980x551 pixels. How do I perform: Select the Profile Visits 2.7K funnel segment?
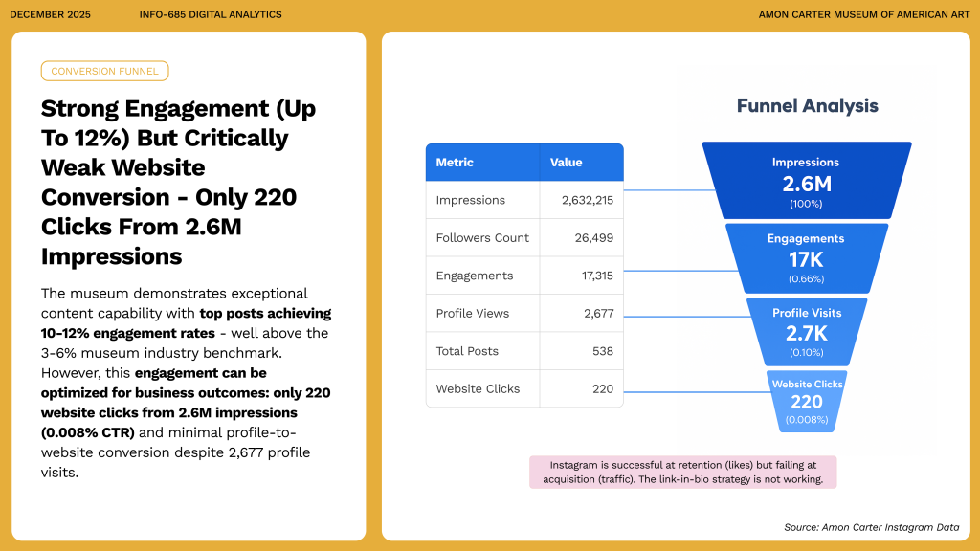[x=806, y=331]
